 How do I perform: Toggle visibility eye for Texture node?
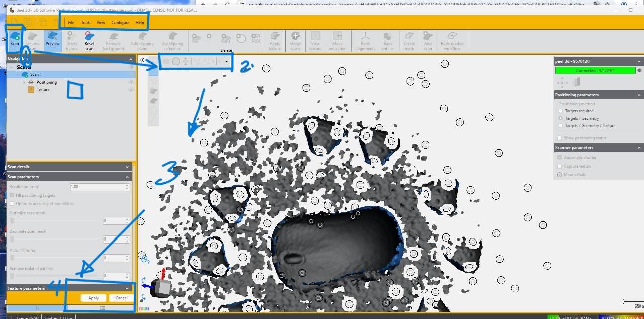pyautogui.click(x=131, y=90)
